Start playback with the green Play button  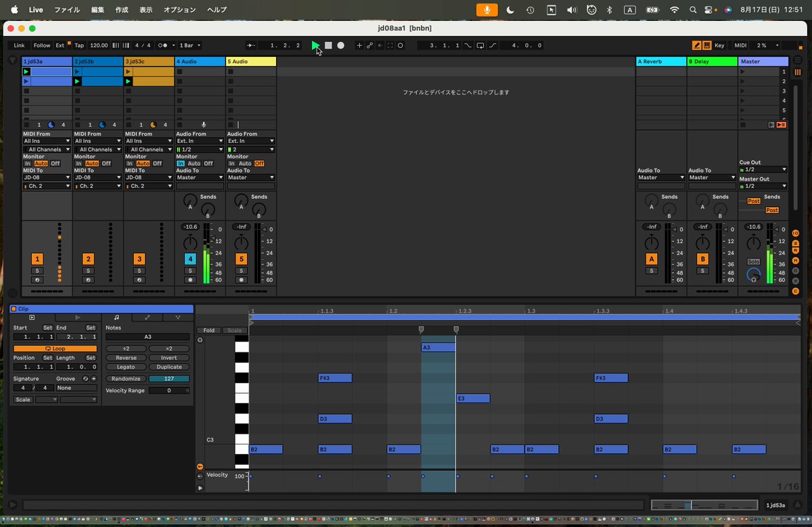(x=315, y=45)
